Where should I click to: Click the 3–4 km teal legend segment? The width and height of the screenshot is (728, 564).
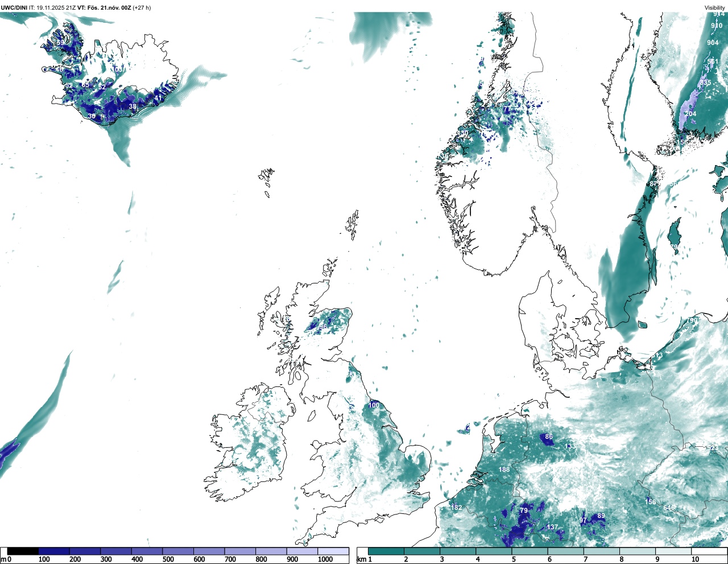pos(458,551)
